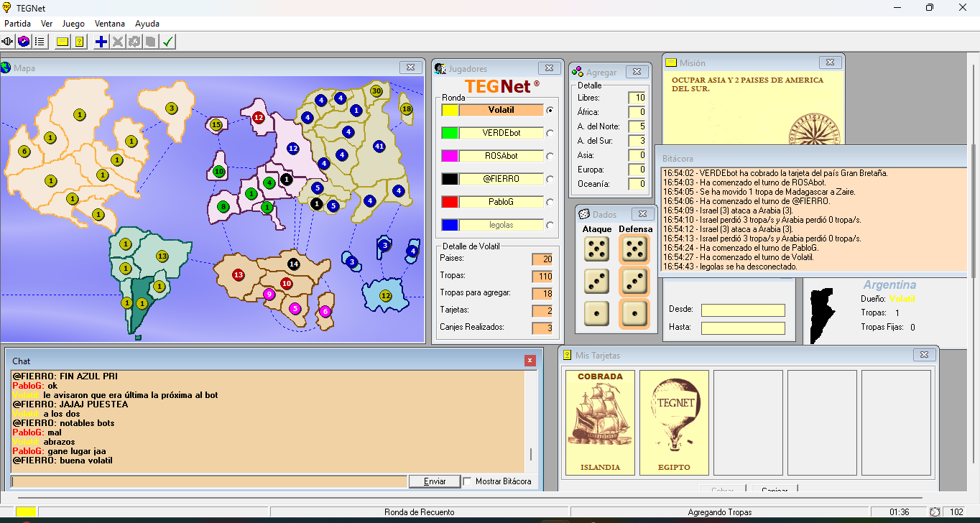980x523 pixels.
Task: Click the top attack die showing five
Action: pos(596,249)
